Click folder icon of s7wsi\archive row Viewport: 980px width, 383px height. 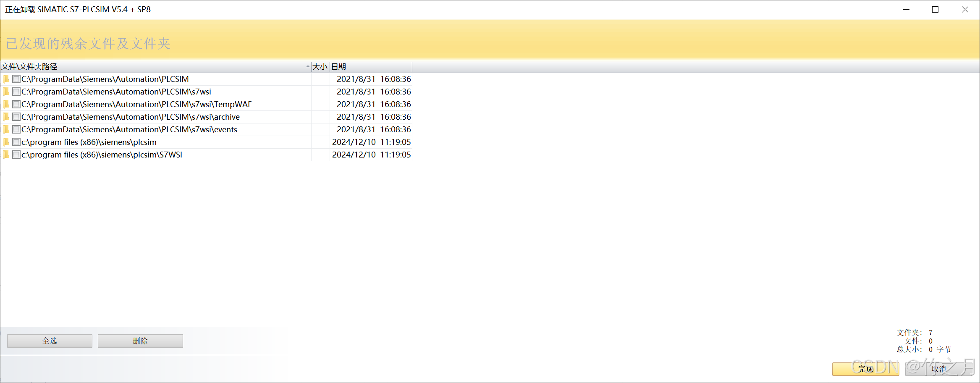6,117
